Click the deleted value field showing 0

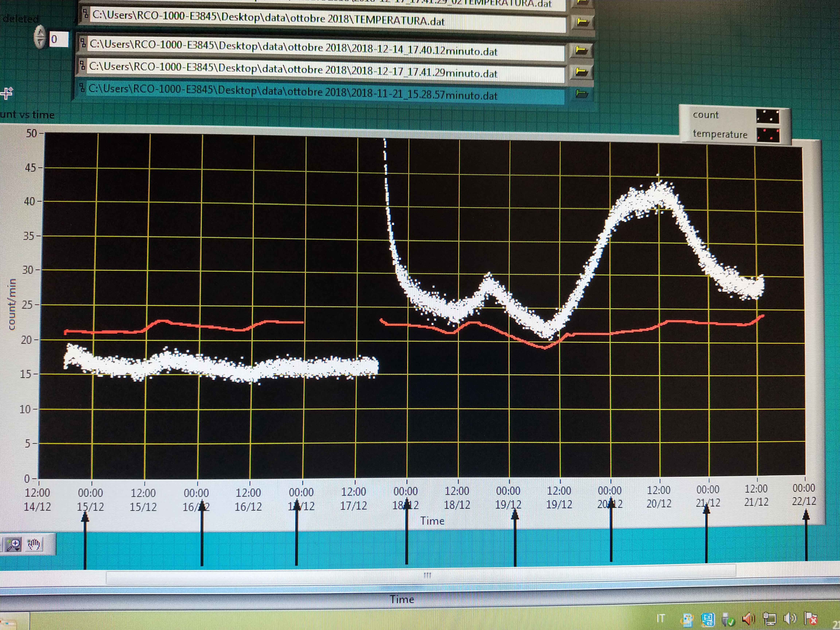pos(59,39)
